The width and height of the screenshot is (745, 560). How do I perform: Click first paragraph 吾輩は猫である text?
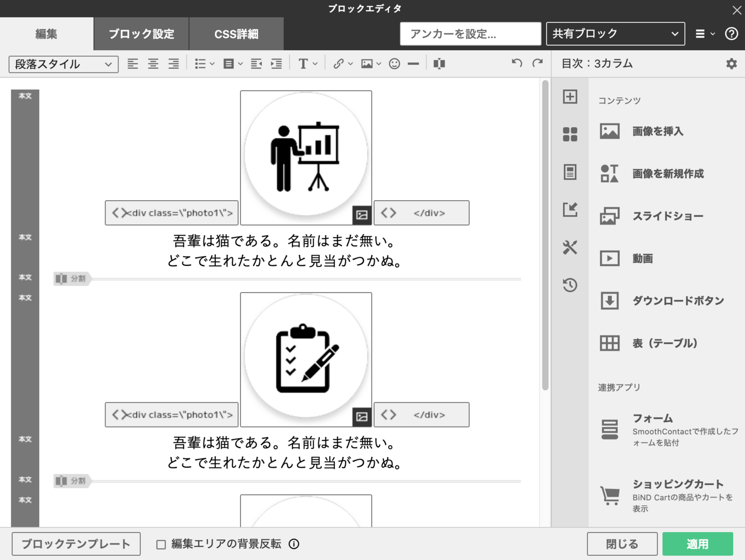285,251
